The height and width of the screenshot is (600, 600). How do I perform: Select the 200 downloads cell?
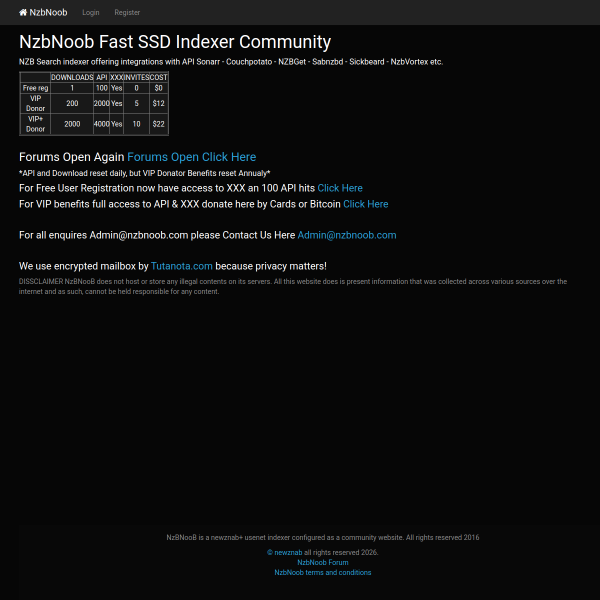click(x=72, y=103)
